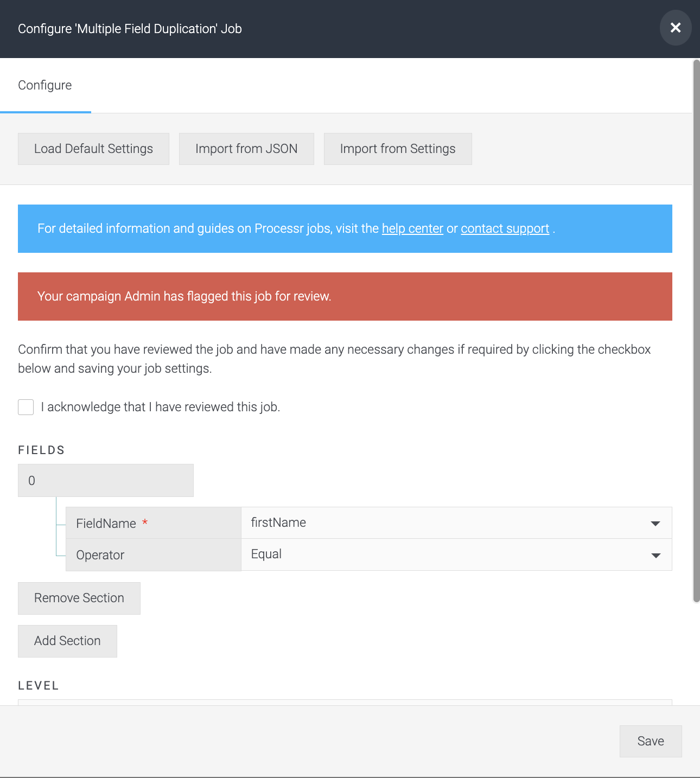The height and width of the screenshot is (778, 700).
Task: Open the FieldName dropdown showing firstName
Action: coord(456,522)
